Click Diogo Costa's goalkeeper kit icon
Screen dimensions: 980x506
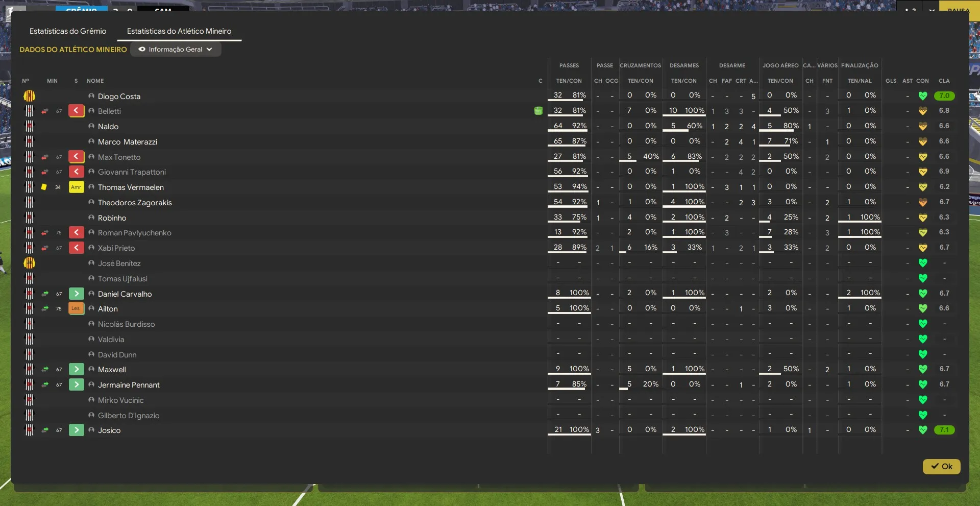click(x=29, y=95)
